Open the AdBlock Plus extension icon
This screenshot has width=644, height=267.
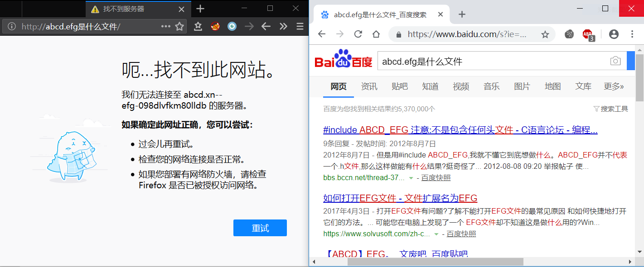coord(588,35)
